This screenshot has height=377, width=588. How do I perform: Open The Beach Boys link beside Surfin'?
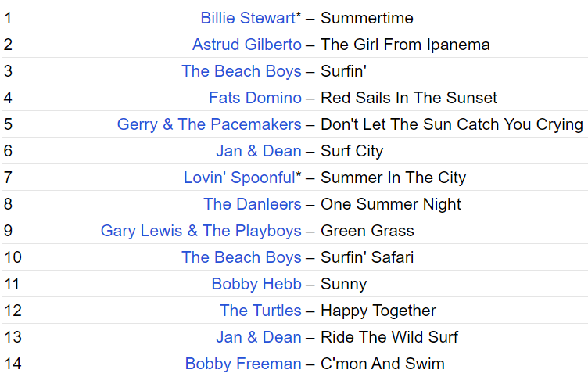241,71
